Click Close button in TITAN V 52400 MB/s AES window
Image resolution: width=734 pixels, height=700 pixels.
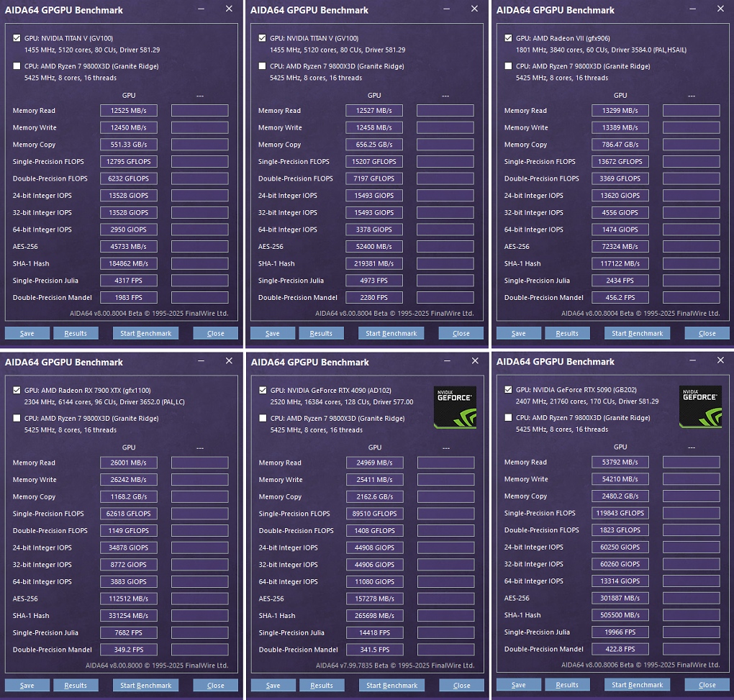[461, 333]
